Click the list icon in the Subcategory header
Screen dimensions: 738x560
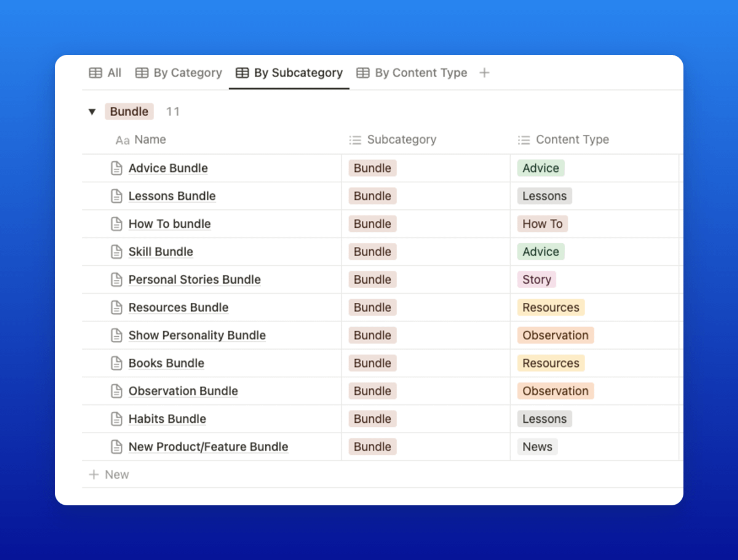click(x=355, y=140)
